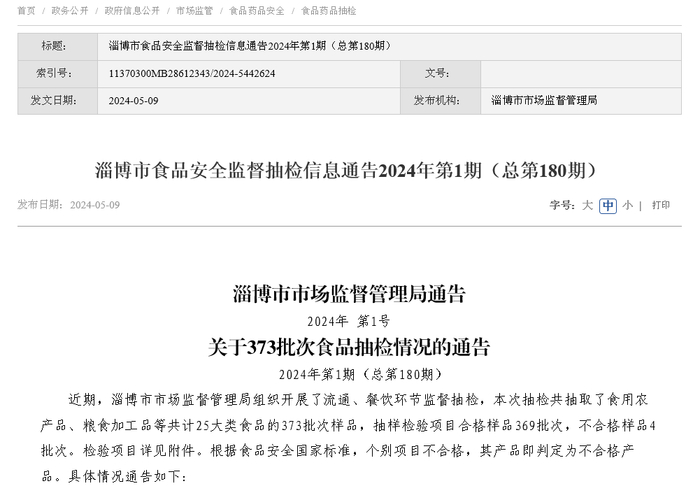Viewport: 700px width, 486px height.
Task: Click the 标题 label cell
Action: (x=58, y=46)
